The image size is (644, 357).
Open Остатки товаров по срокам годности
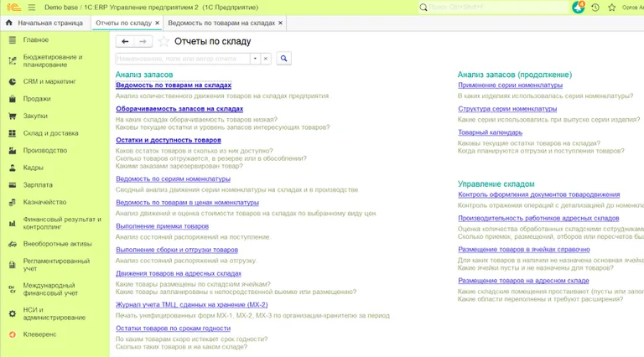coord(173,329)
